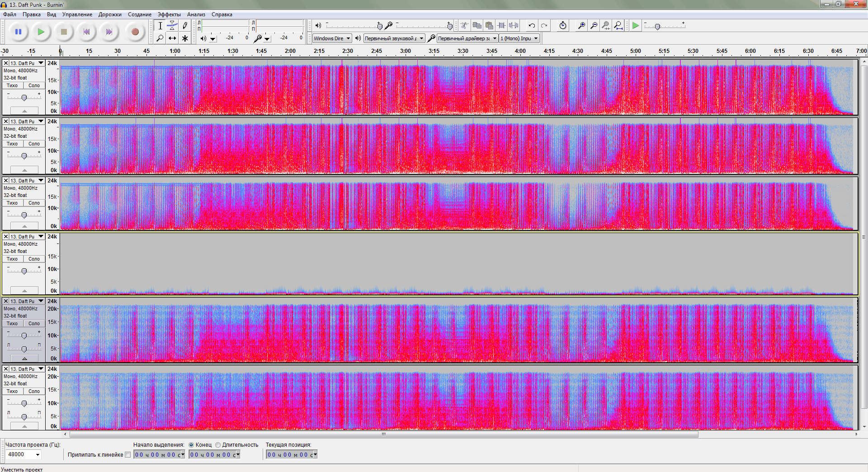Viewport: 868px width, 472px height.
Task: Open the Файл menu
Action: tap(10, 14)
